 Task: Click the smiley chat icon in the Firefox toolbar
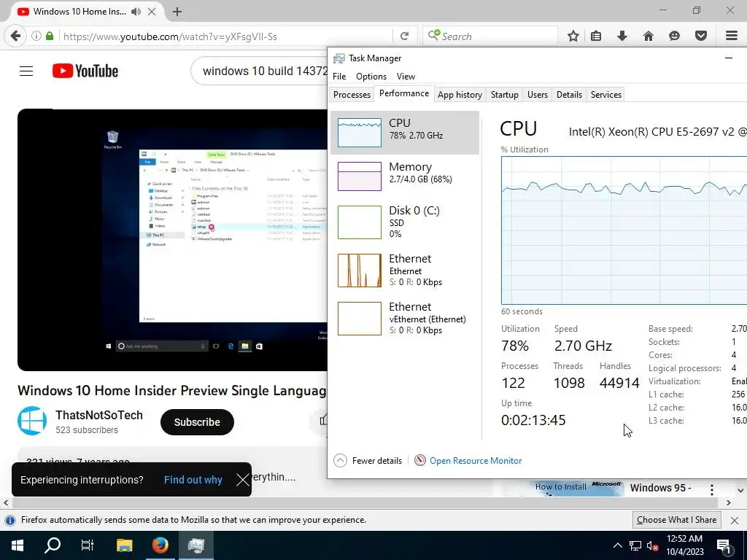pyautogui.click(x=674, y=36)
